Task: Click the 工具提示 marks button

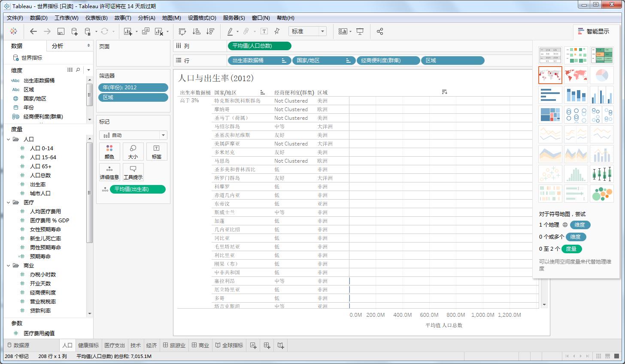Action: (133, 172)
